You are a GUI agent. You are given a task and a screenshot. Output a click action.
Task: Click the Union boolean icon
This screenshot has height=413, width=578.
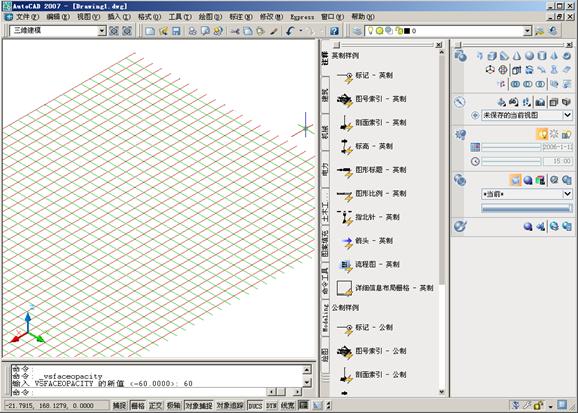pos(515,84)
